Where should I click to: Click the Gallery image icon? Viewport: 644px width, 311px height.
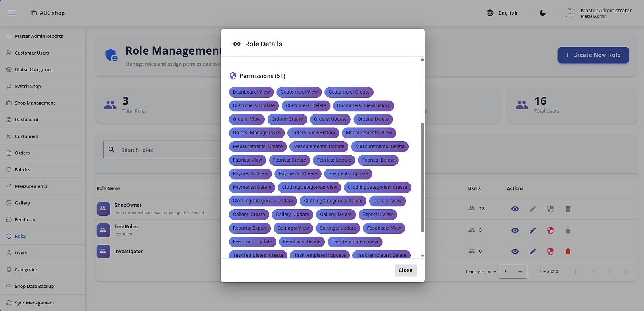click(9, 203)
